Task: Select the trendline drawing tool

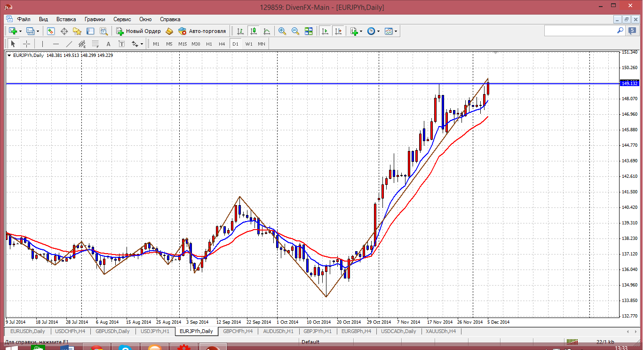Action: coord(69,44)
